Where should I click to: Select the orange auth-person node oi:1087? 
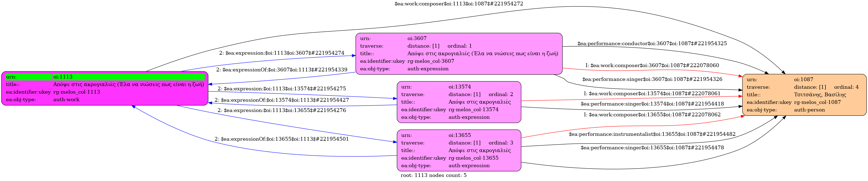[x=804, y=95]
